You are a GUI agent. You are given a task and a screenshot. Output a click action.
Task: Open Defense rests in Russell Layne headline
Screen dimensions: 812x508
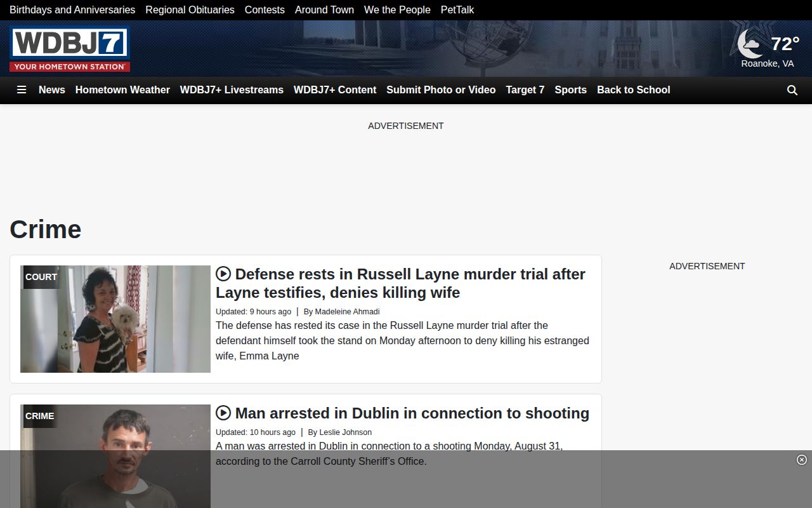click(400, 283)
